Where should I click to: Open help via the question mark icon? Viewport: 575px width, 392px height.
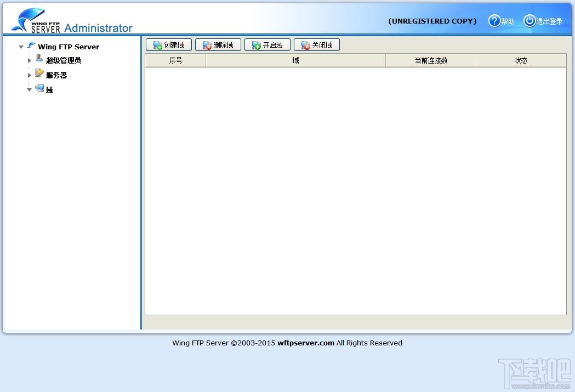click(x=494, y=21)
